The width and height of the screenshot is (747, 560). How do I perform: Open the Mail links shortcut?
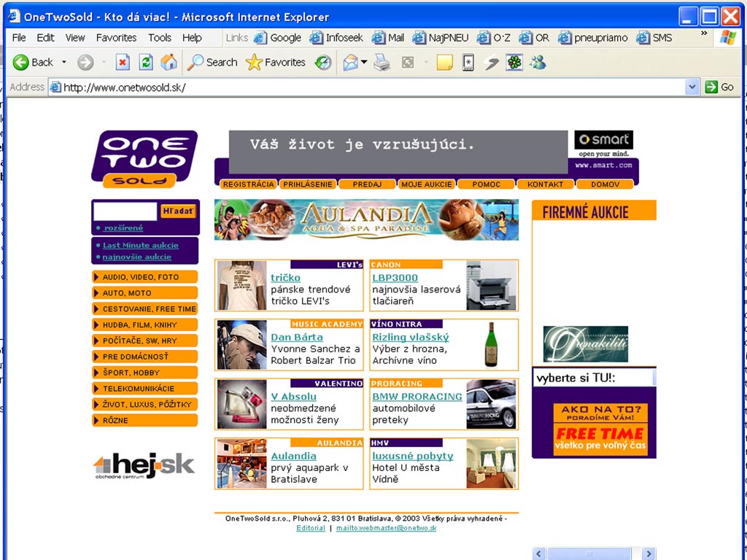[388, 38]
